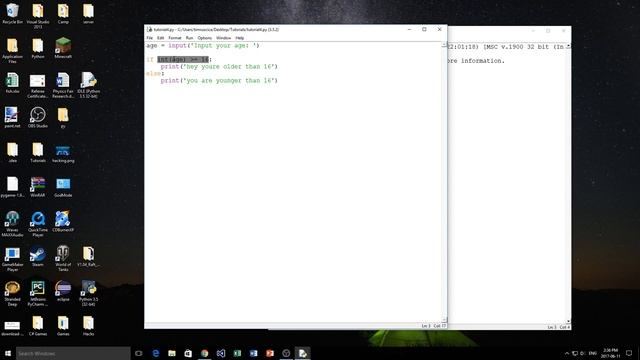This screenshot has width=640, height=360.
Task: Select the Minecraft shortcut icon
Action: pos(63,48)
